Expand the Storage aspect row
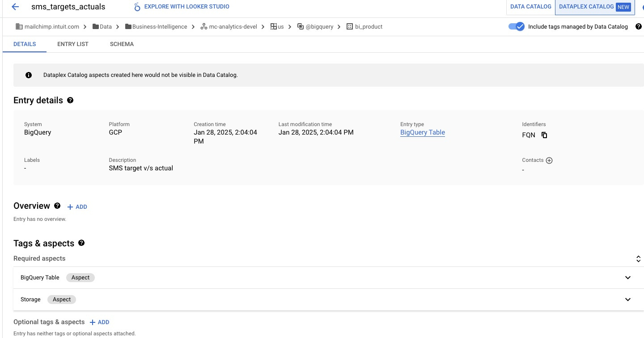The height and width of the screenshot is (338, 644). pos(628,300)
